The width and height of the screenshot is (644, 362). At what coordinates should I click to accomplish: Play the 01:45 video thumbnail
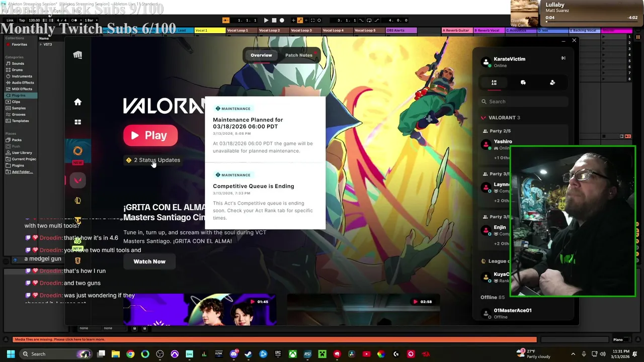[x=200, y=309]
